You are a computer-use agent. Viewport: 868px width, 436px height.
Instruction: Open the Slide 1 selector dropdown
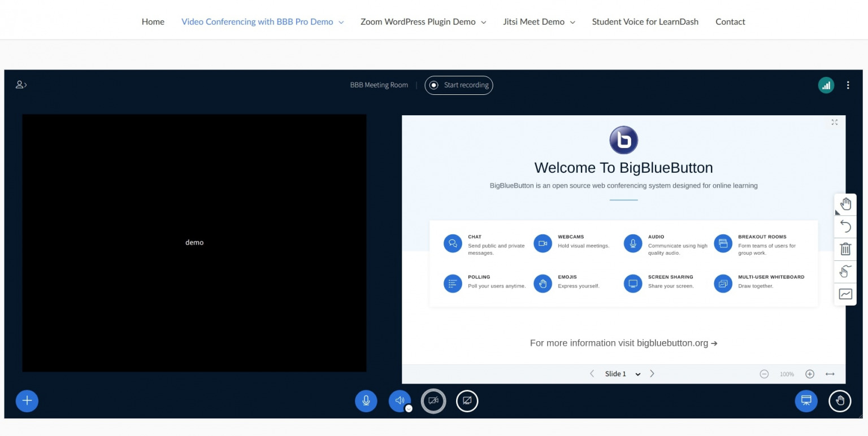pos(622,374)
